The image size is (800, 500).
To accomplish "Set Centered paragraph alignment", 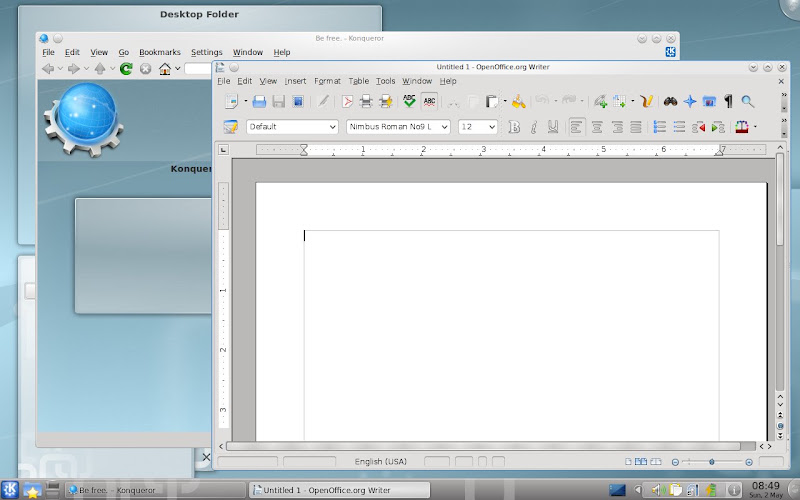I will click(x=597, y=127).
